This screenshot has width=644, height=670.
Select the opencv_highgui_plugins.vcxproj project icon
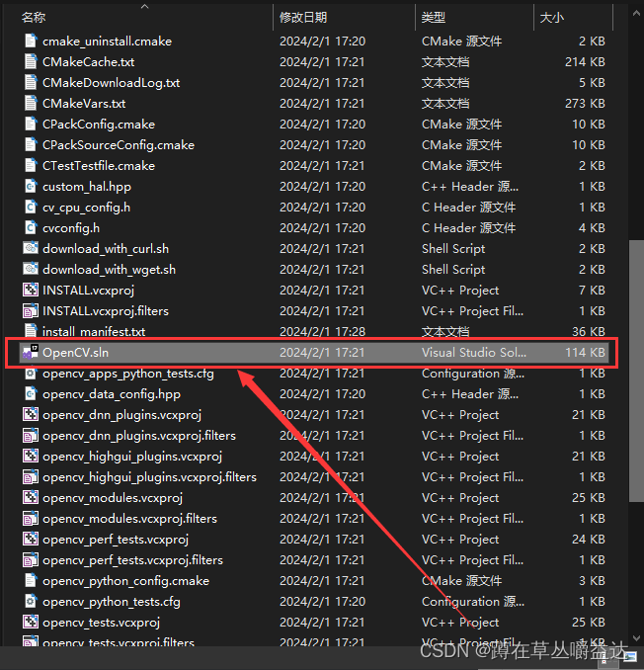[31, 456]
